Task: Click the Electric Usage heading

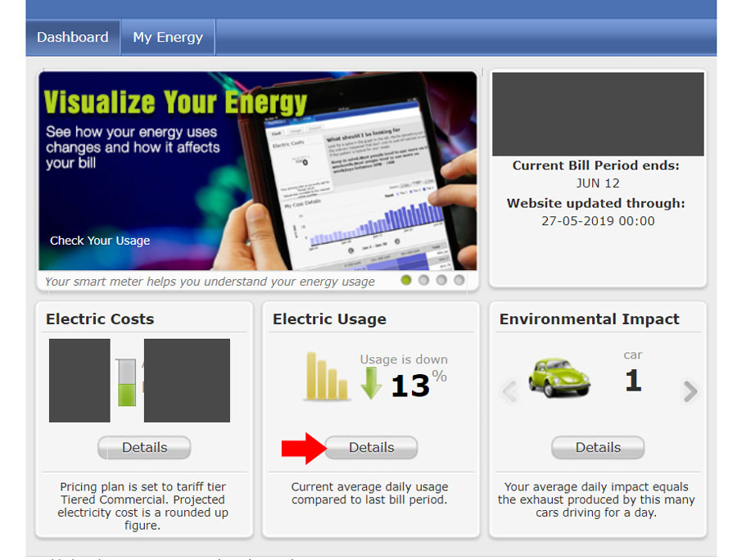Action: (329, 319)
